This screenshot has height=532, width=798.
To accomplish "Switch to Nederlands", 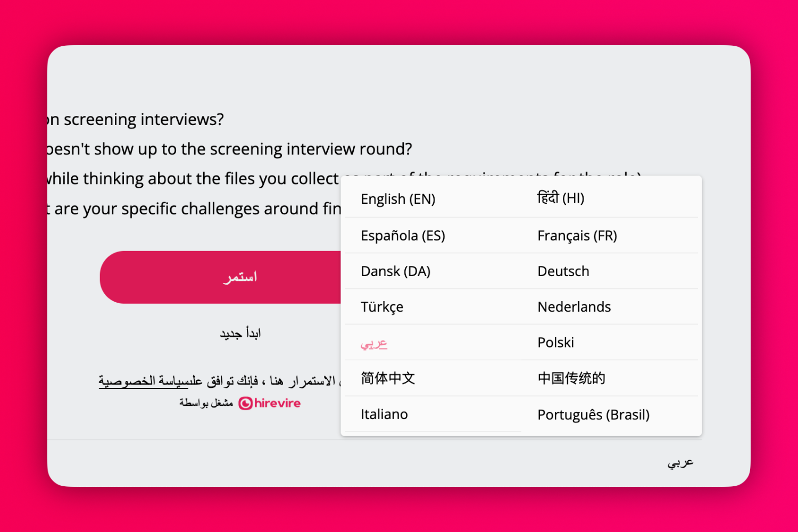I will (574, 306).
